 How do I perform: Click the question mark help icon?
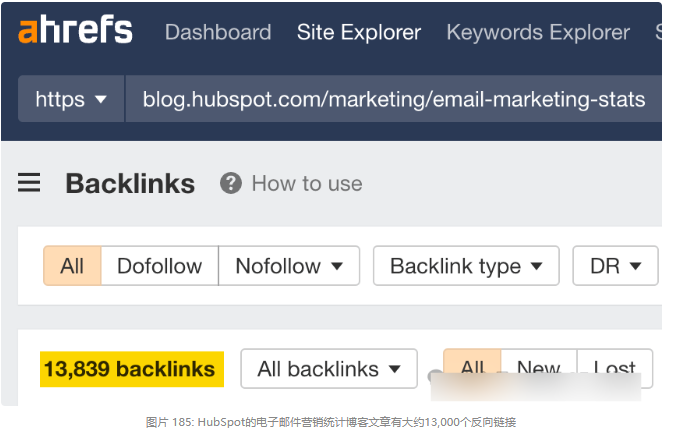tap(231, 183)
